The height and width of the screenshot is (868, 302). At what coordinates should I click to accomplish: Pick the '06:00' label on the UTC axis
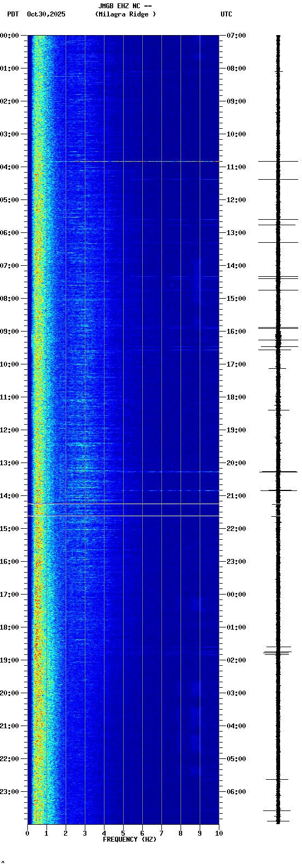[x=236, y=792]
